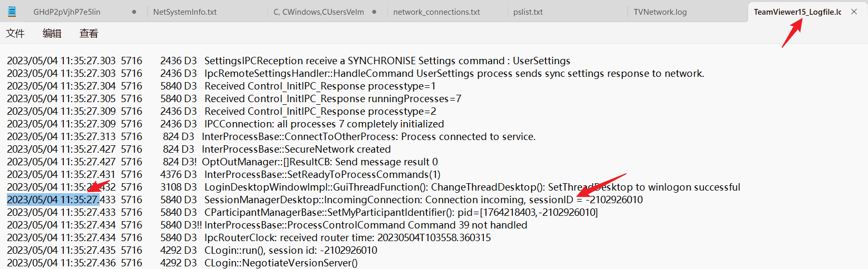Click unsaved dot on GHdP2pVjhP7e5lin tab
Screen dimensions: 868x269
click(x=134, y=12)
